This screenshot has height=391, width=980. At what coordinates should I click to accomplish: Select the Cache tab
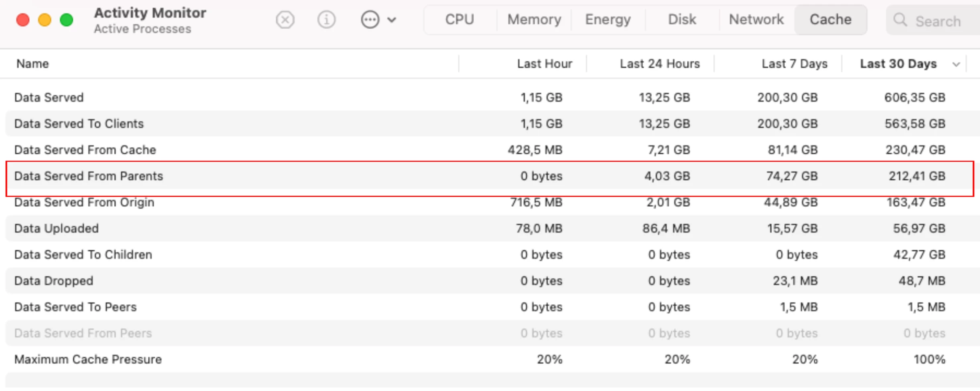[x=830, y=20]
